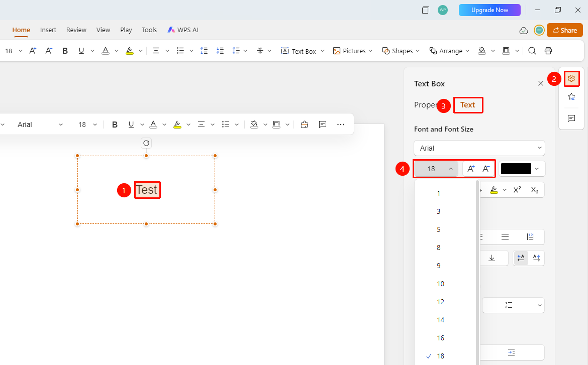Open the settings gear in right sidebar
This screenshot has width=588, height=365.
tap(571, 78)
